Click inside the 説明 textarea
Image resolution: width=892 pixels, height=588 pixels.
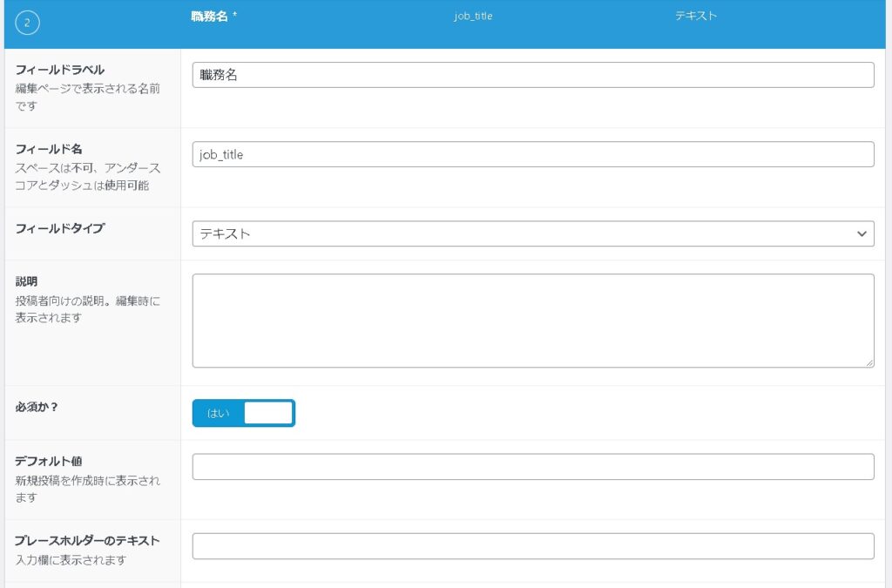tap(532, 321)
